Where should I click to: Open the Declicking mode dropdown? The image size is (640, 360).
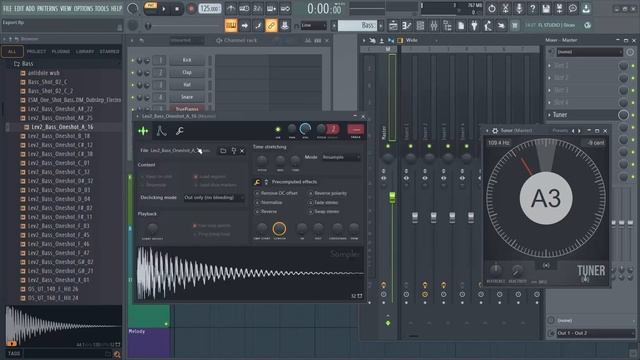(x=213, y=198)
